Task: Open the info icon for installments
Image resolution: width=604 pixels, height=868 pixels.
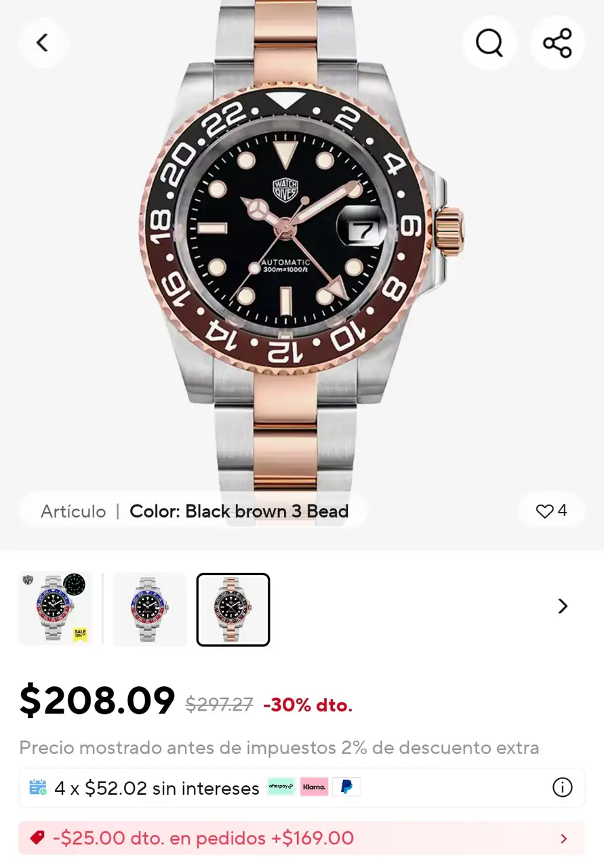Action: [562, 787]
